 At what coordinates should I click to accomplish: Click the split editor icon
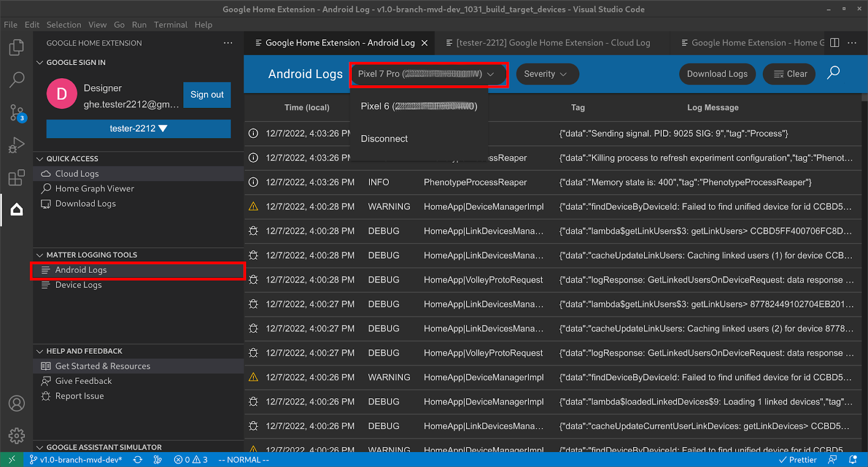pos(835,43)
